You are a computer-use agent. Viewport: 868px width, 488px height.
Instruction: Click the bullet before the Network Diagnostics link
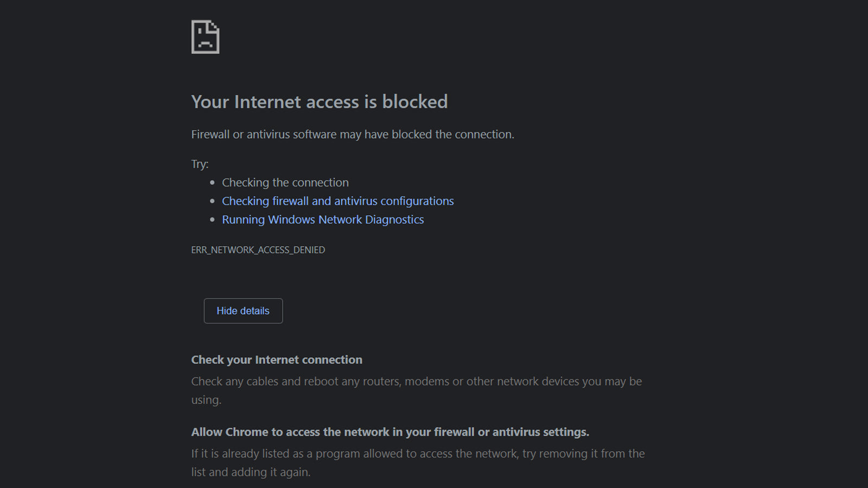[x=212, y=220]
